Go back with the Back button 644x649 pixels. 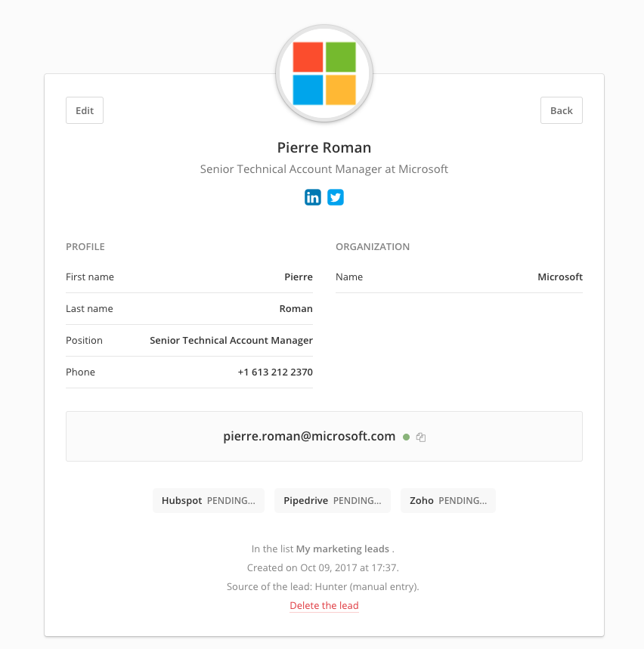pyautogui.click(x=561, y=110)
